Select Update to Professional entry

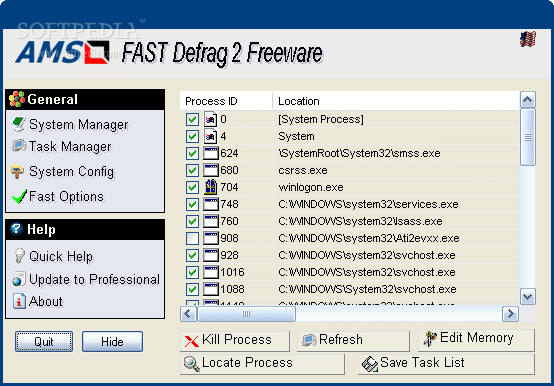pyautogui.click(x=94, y=279)
